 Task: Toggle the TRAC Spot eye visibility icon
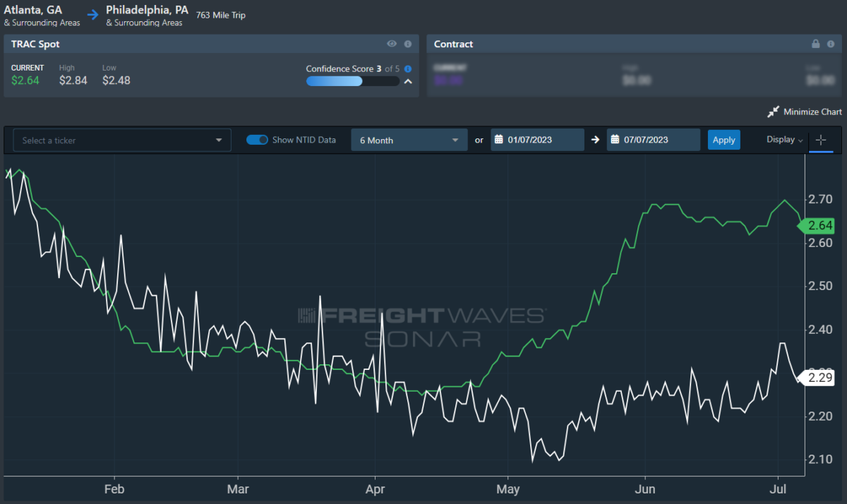392,44
